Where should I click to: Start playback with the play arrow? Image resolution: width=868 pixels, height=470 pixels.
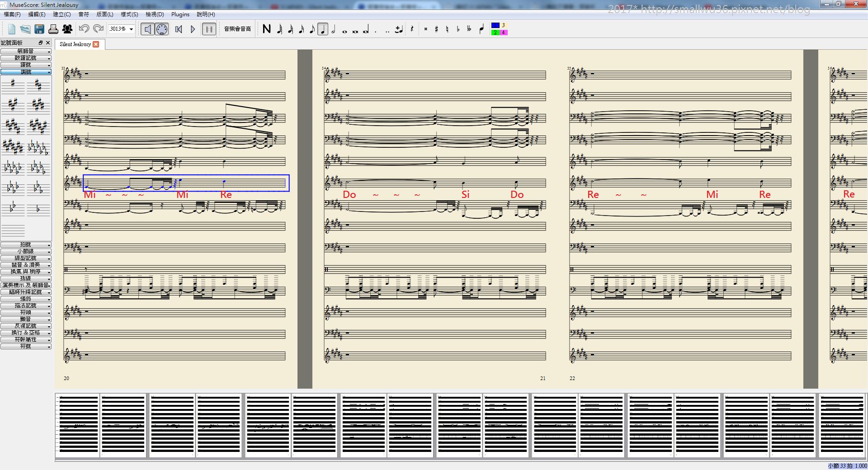click(x=193, y=29)
